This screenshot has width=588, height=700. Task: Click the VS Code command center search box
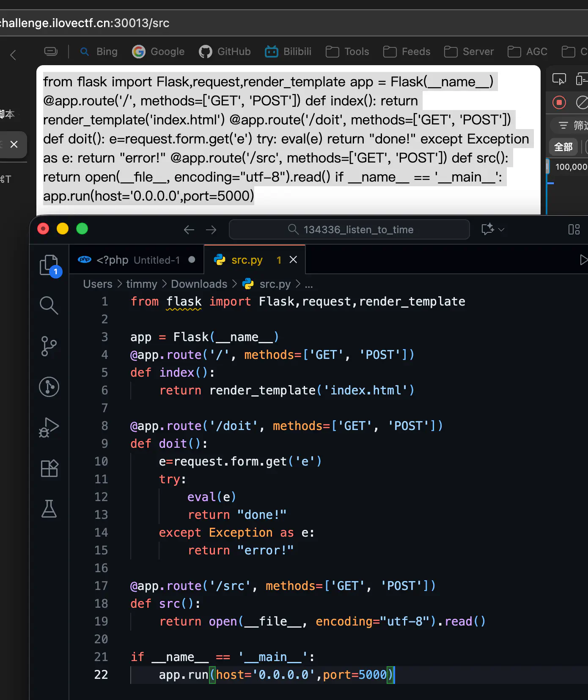(349, 229)
